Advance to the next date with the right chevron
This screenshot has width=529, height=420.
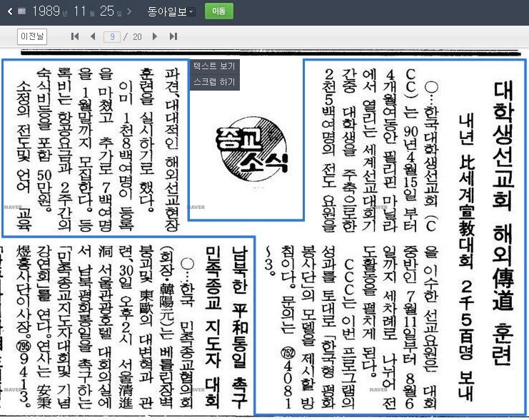point(129,11)
